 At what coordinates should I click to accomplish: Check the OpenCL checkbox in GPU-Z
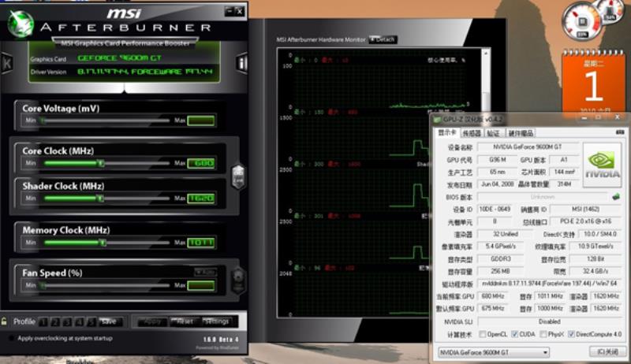coord(482,334)
